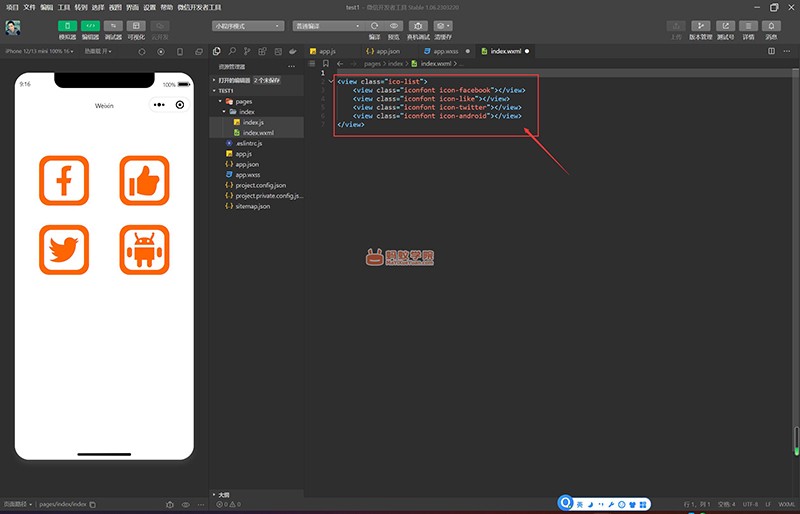Open the Help menu (帮助)
Viewport: 800px width, 514px height.
pyautogui.click(x=167, y=7)
